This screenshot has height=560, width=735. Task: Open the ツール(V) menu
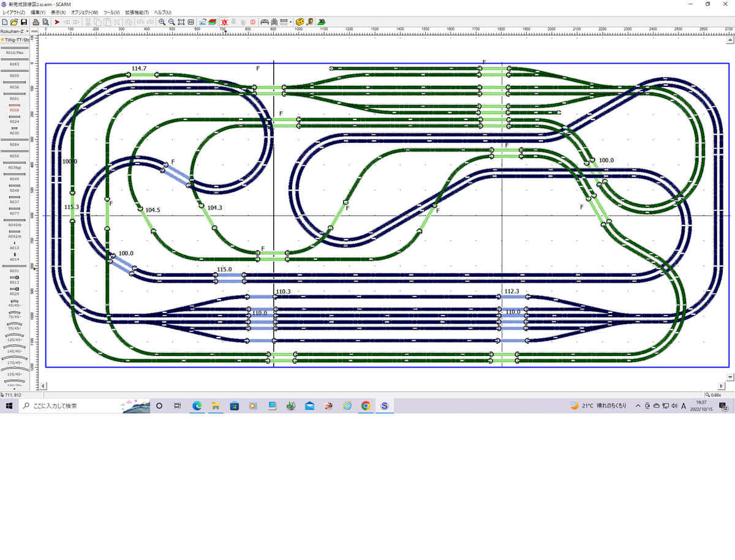pos(112,12)
